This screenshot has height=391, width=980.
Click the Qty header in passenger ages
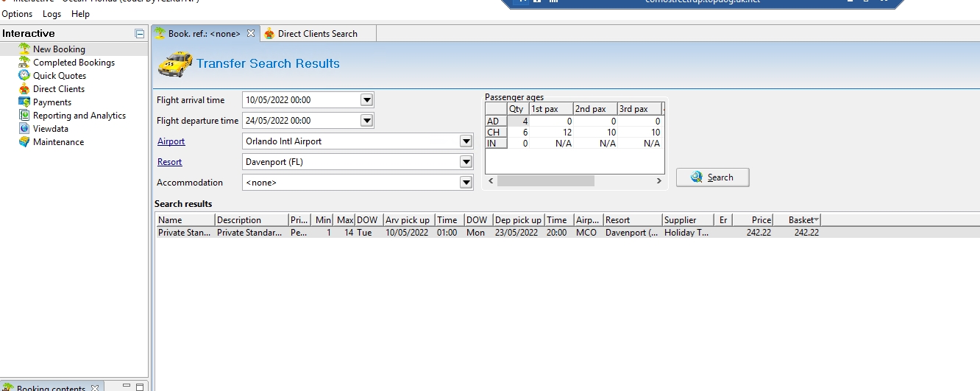tap(518, 109)
